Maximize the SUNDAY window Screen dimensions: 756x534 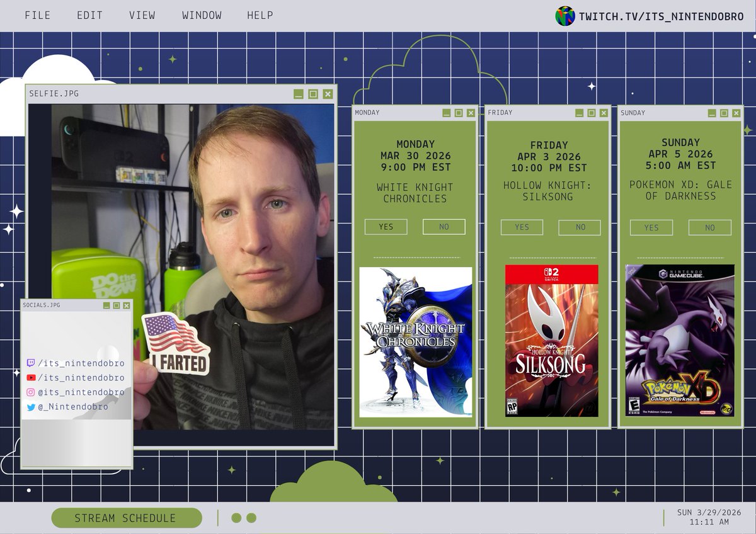724,113
